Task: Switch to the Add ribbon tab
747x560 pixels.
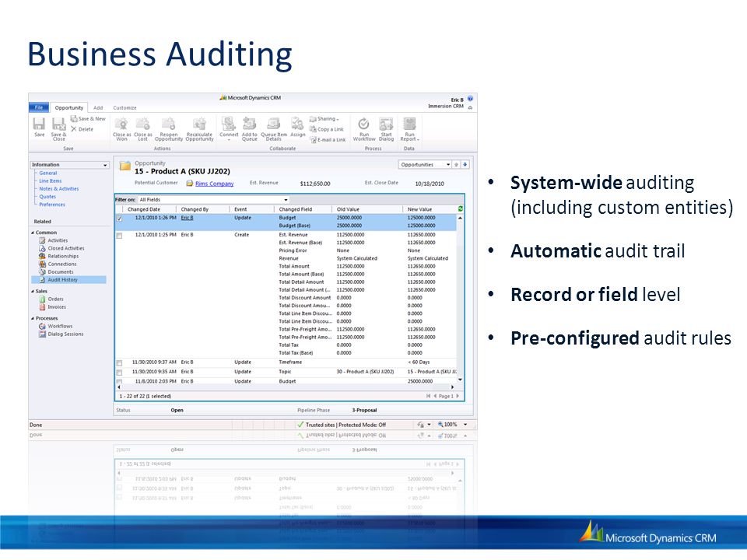Action: coord(98,107)
